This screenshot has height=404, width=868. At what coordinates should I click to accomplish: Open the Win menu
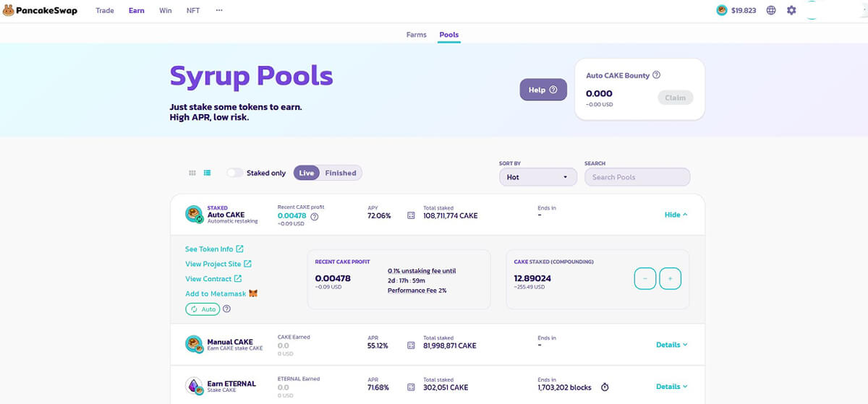click(166, 11)
